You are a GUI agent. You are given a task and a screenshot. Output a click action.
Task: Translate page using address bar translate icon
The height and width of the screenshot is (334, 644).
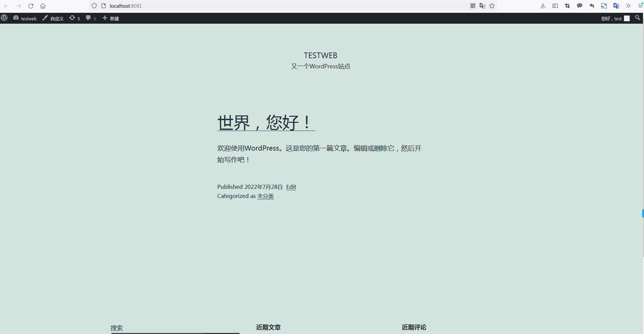coord(482,6)
